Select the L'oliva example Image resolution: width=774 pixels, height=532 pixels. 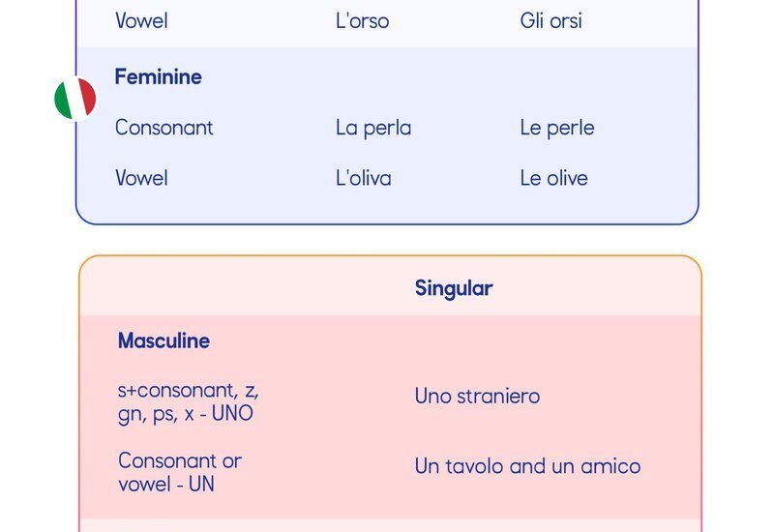pos(364,178)
